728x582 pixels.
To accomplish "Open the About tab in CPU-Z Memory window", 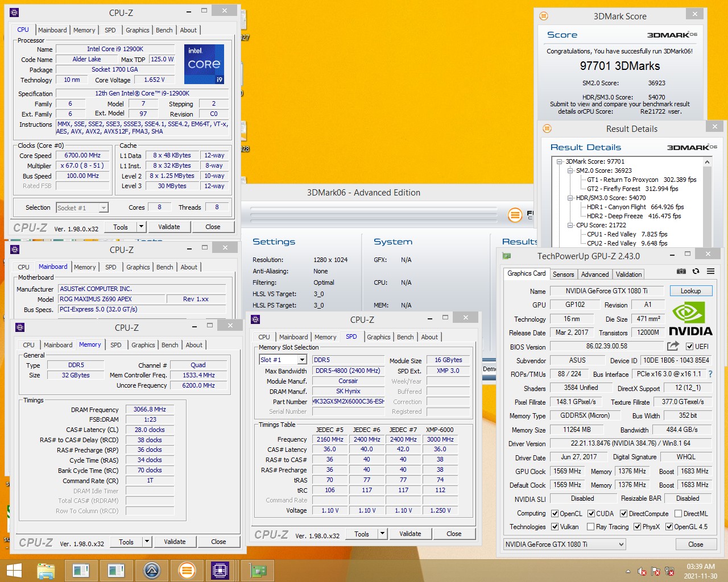I will click(x=194, y=345).
